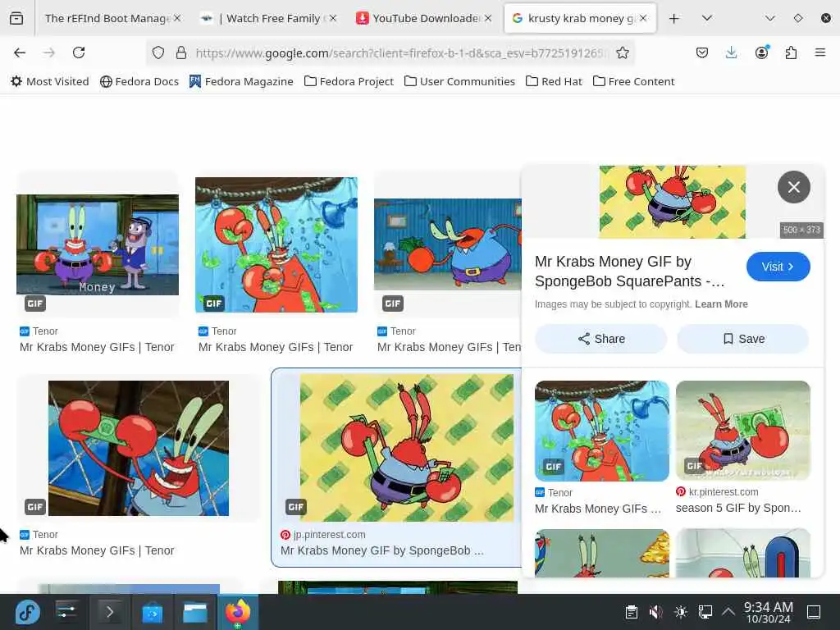
Task: Open the Save to Pocket icon
Action: (702, 52)
